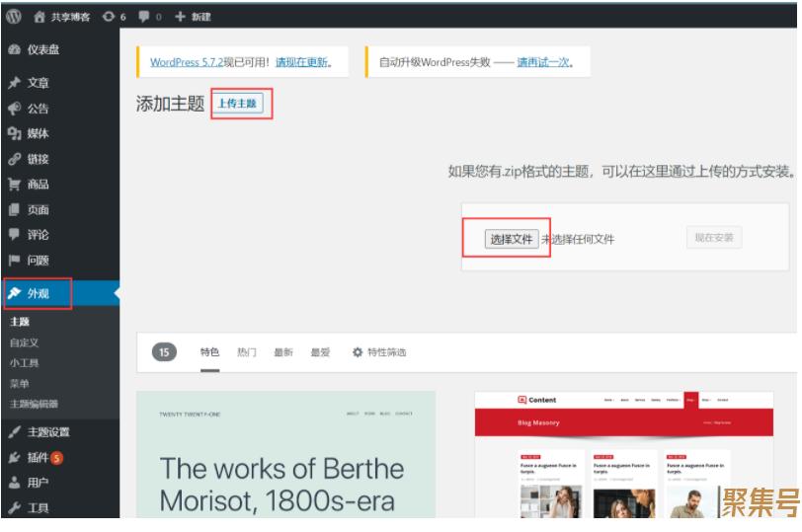Open 主题设置 brush icon
The height and width of the screenshot is (532, 802).
pyautogui.click(x=14, y=432)
